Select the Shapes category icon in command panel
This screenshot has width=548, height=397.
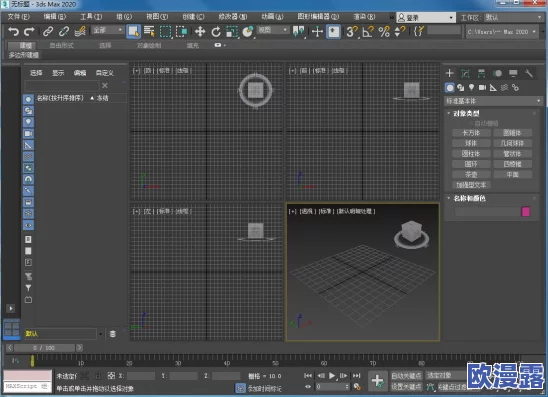(x=461, y=87)
